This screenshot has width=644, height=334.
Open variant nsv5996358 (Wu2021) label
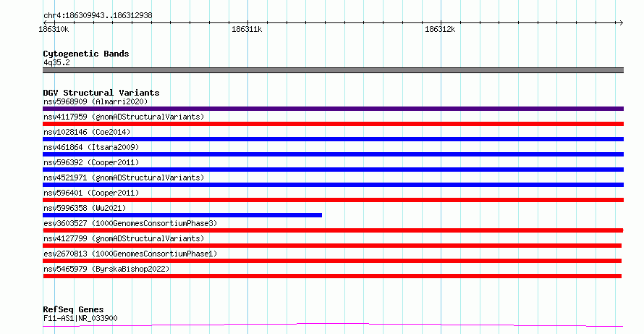tap(85, 208)
